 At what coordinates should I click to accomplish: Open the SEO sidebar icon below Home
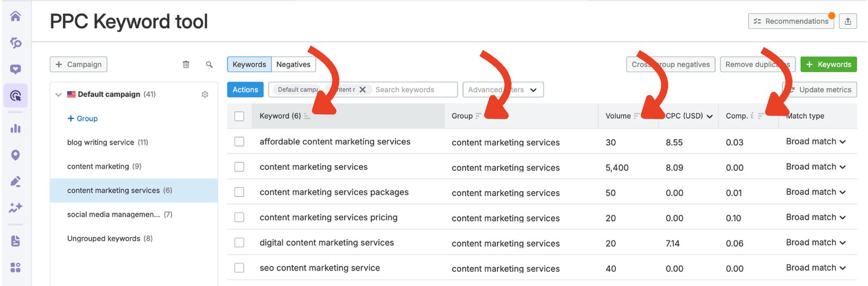(15, 43)
